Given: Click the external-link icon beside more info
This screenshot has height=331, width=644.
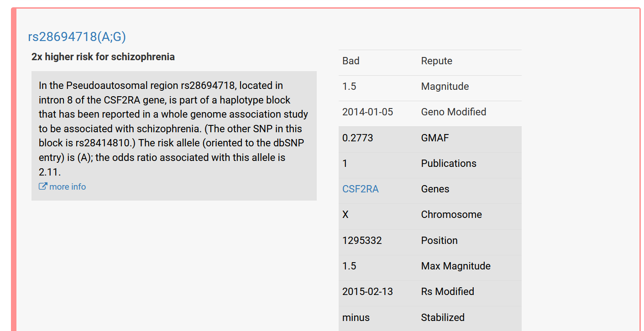Looking at the screenshot, I should point(43,186).
